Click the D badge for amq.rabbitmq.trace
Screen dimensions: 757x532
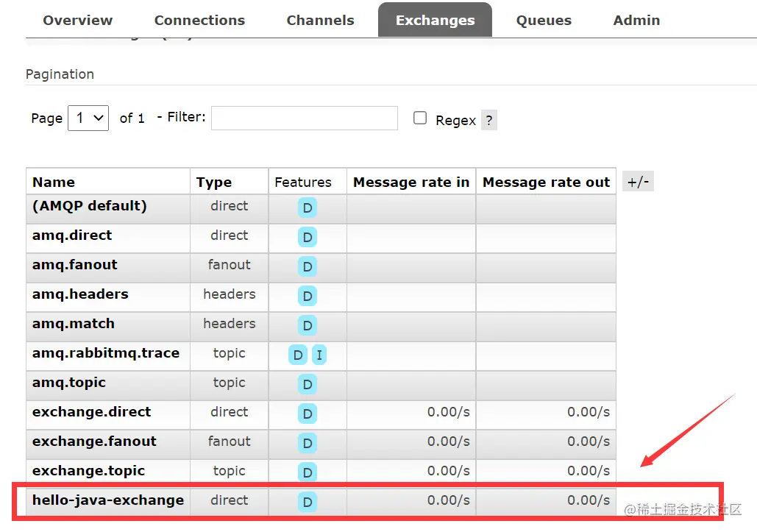[298, 355]
